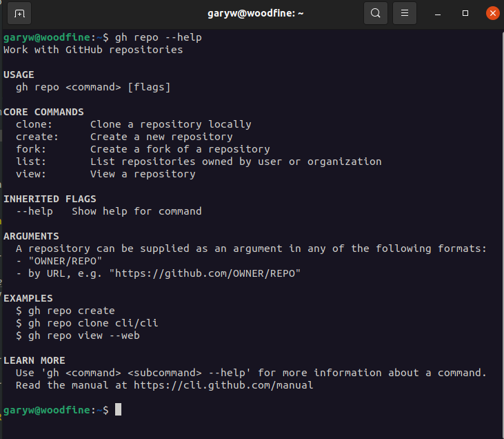Open a new terminal tab
Viewport: 504px width, 439px height.
[19, 14]
